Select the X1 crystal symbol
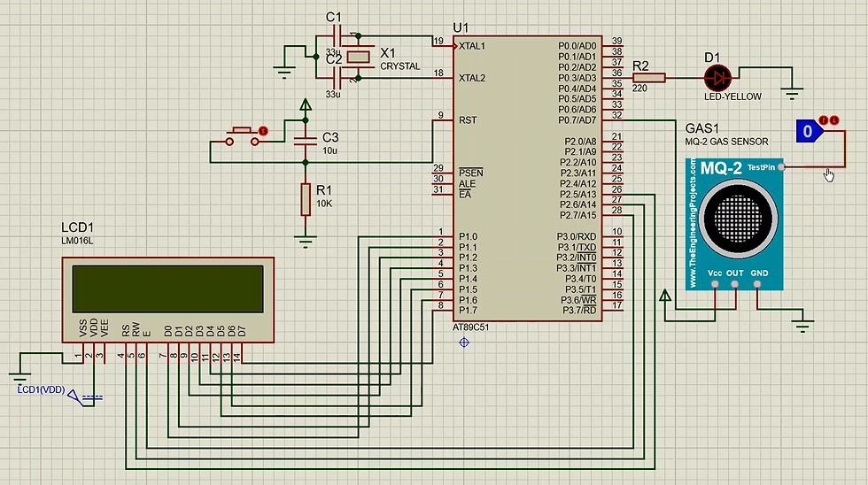Image resolution: width=868 pixels, height=485 pixels. 358,57
